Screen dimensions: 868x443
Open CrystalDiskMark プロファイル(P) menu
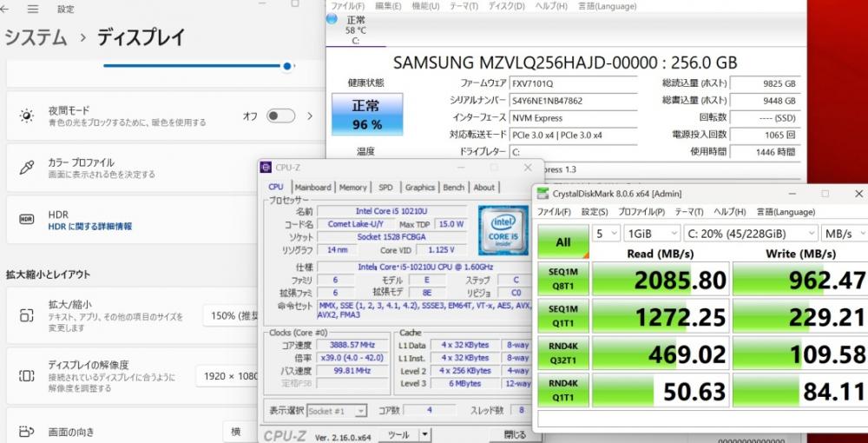pos(641,212)
